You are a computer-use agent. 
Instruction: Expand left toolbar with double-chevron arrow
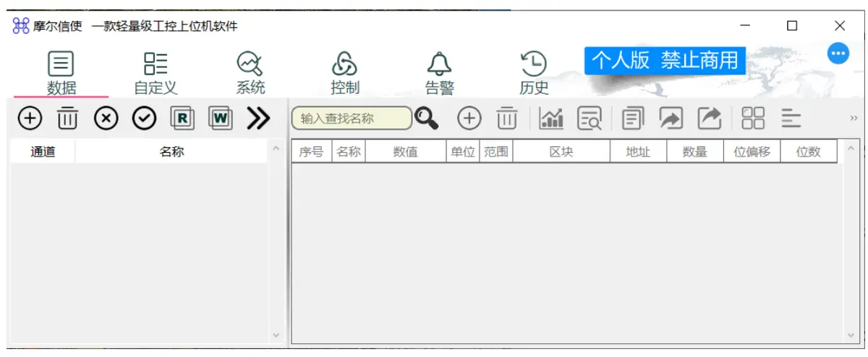click(x=258, y=118)
